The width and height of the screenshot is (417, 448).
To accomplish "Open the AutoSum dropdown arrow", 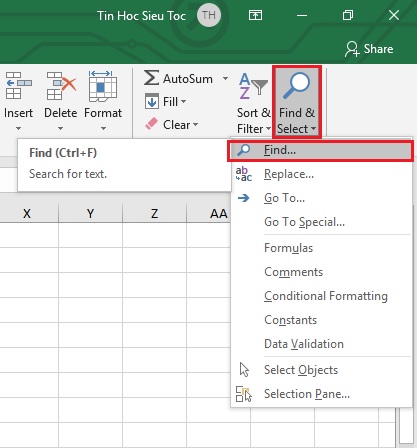I will 225,79.
